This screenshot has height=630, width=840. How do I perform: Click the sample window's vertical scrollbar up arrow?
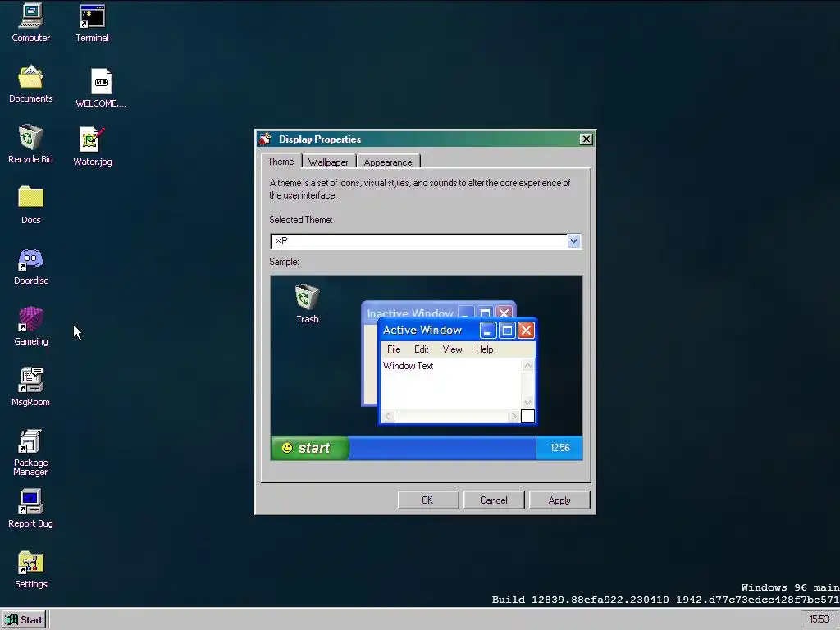[527, 366]
